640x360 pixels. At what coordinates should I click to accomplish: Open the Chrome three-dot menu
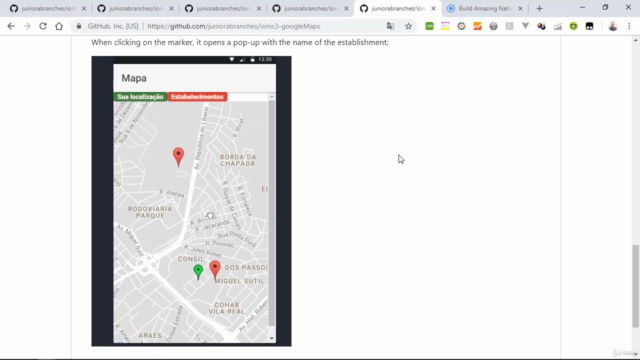[x=629, y=26]
